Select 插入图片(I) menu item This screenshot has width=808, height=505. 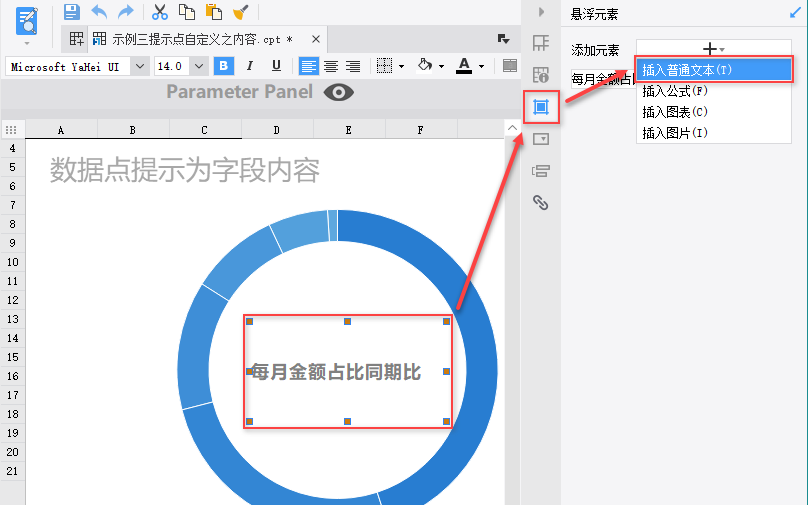pos(714,133)
